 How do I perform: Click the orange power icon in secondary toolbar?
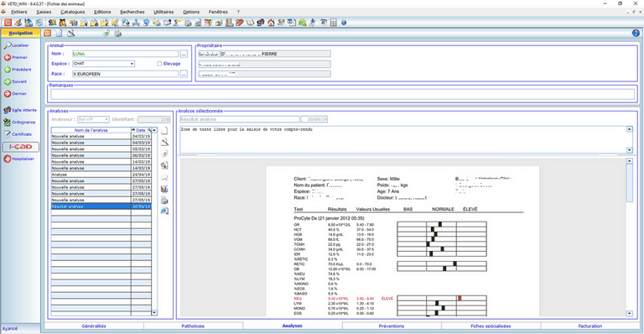(x=48, y=34)
